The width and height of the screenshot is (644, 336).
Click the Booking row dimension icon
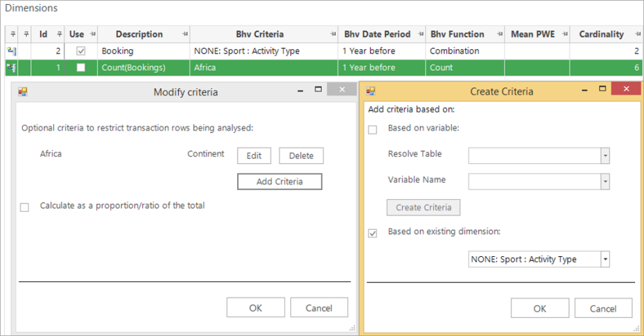tap(12, 51)
